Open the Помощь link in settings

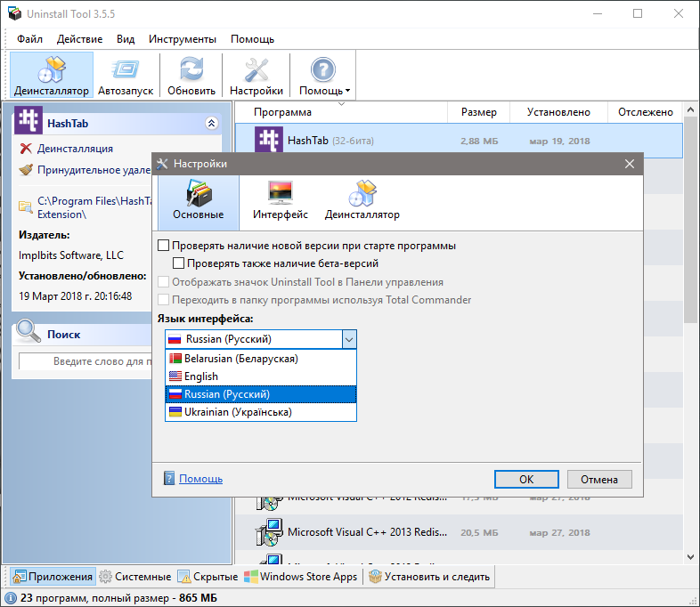(201, 479)
